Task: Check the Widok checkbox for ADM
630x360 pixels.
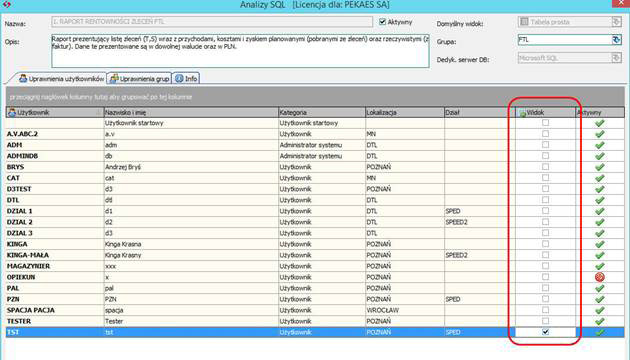Action: (545, 145)
